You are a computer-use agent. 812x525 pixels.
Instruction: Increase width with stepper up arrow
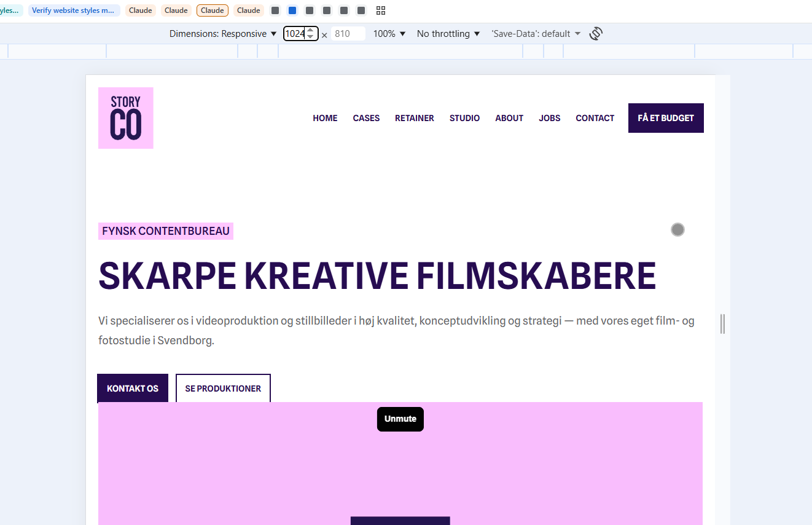[x=310, y=30]
